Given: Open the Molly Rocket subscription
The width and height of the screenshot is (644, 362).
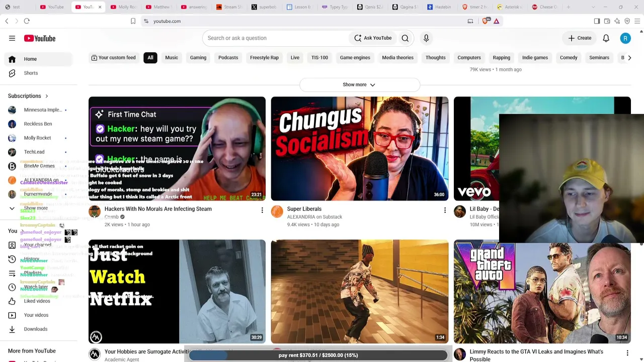Looking at the screenshot, I should point(39,138).
